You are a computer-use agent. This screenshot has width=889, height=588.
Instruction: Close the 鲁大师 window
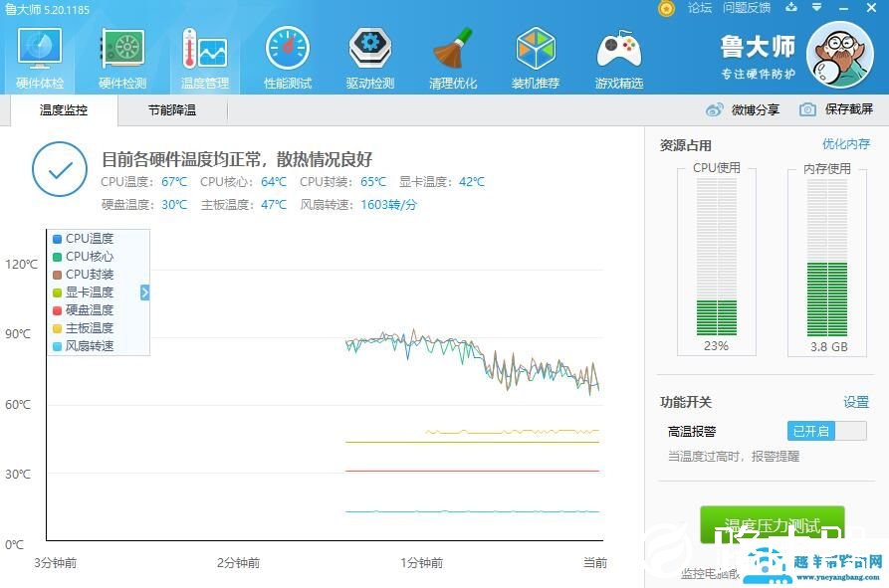[871, 7]
